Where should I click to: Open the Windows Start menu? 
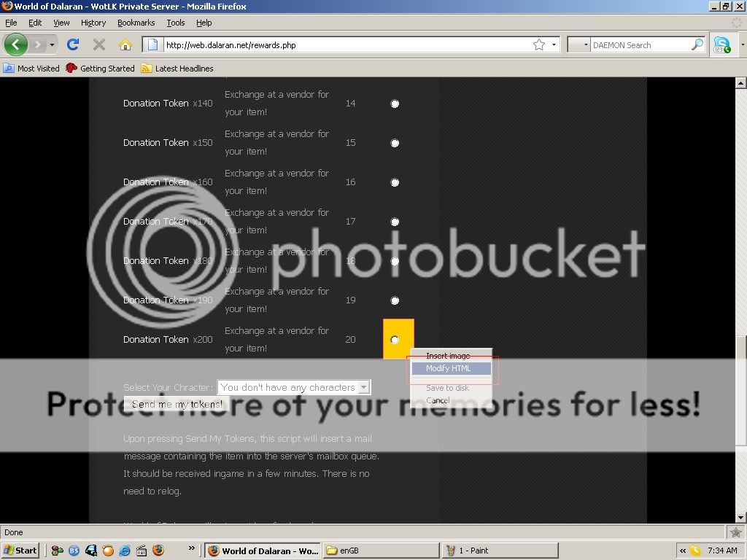pyautogui.click(x=20, y=551)
